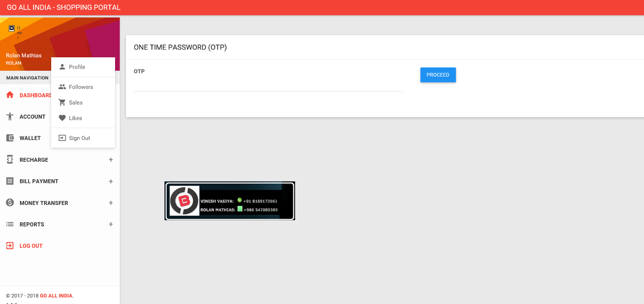Screen dimensions: 644x304
Task: Expand the Money Transfer submenu plus sign
Action: 111,203
